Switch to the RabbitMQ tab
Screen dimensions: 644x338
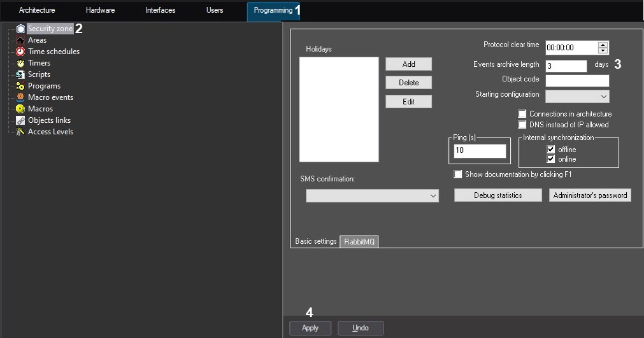pos(359,242)
